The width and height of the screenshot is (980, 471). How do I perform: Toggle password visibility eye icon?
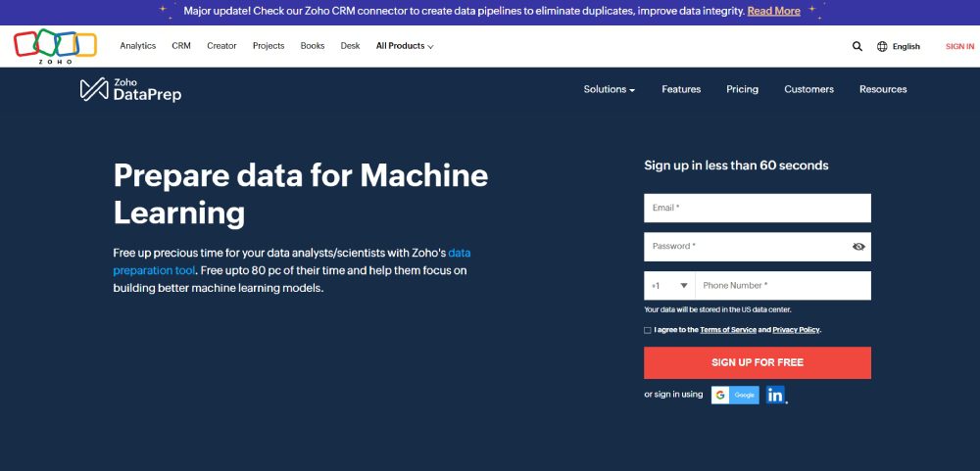pyautogui.click(x=858, y=247)
